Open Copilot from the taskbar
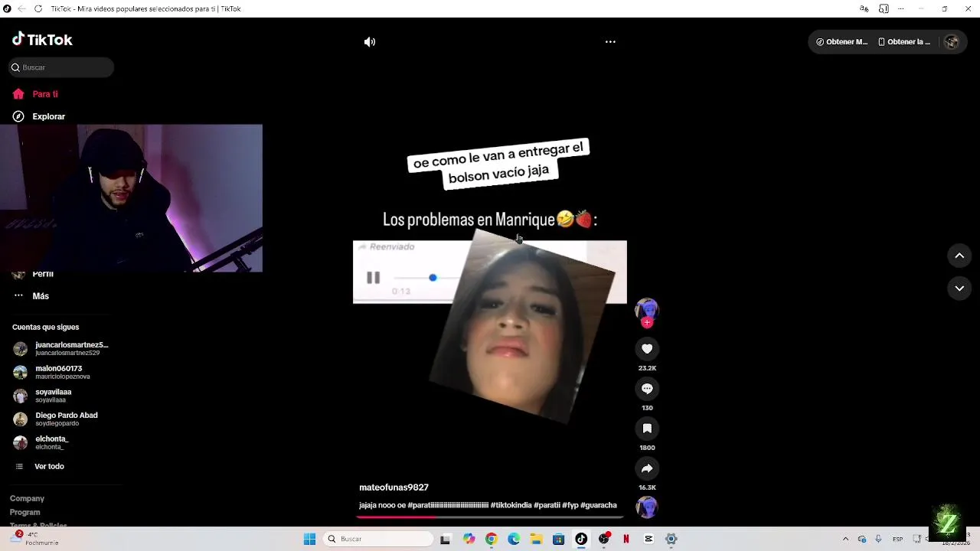Image resolution: width=980 pixels, height=551 pixels. point(469,540)
